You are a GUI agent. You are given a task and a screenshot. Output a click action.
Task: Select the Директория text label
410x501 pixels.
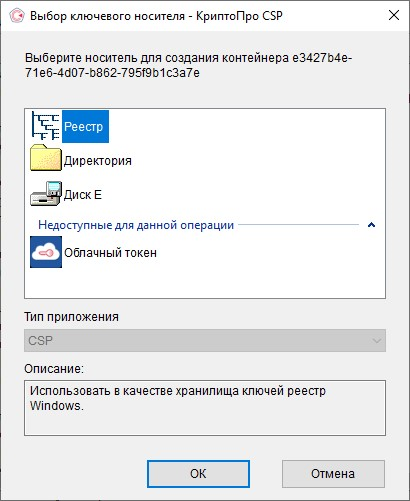point(98,161)
